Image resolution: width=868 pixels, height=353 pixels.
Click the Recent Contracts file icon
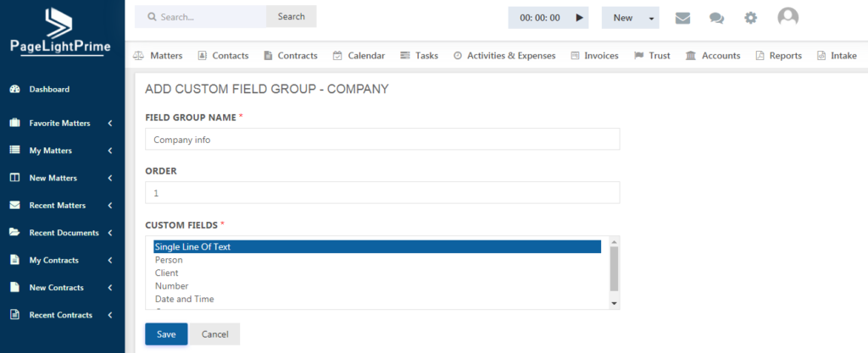point(15,315)
